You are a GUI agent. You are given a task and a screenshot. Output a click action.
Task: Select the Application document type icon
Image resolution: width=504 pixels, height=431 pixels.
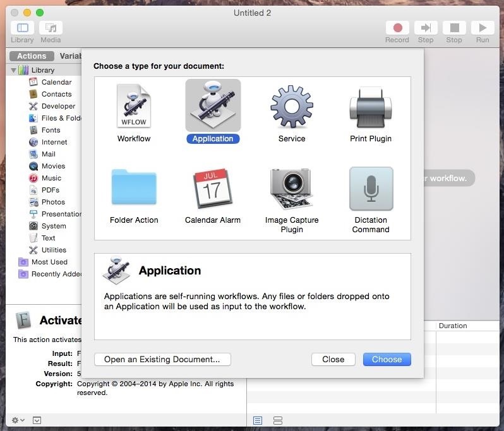[213, 105]
